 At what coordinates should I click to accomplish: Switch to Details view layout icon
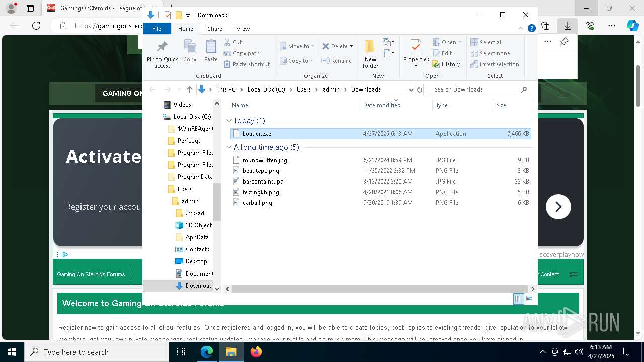point(519,299)
